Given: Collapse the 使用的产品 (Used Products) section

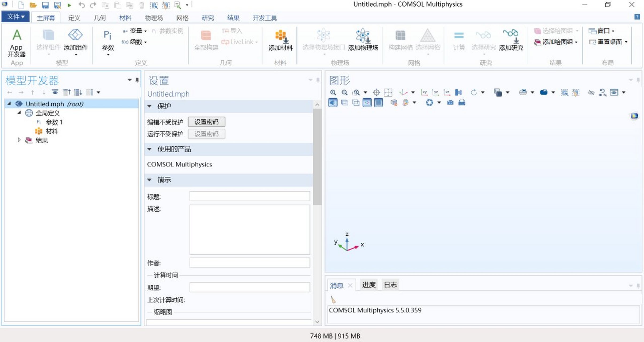Looking at the screenshot, I should 149,149.
